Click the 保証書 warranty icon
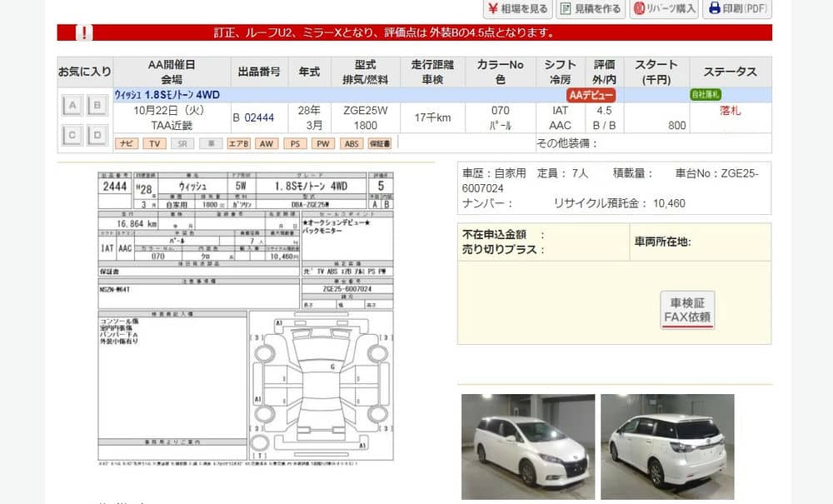The height and width of the screenshot is (504, 833). pyautogui.click(x=380, y=143)
